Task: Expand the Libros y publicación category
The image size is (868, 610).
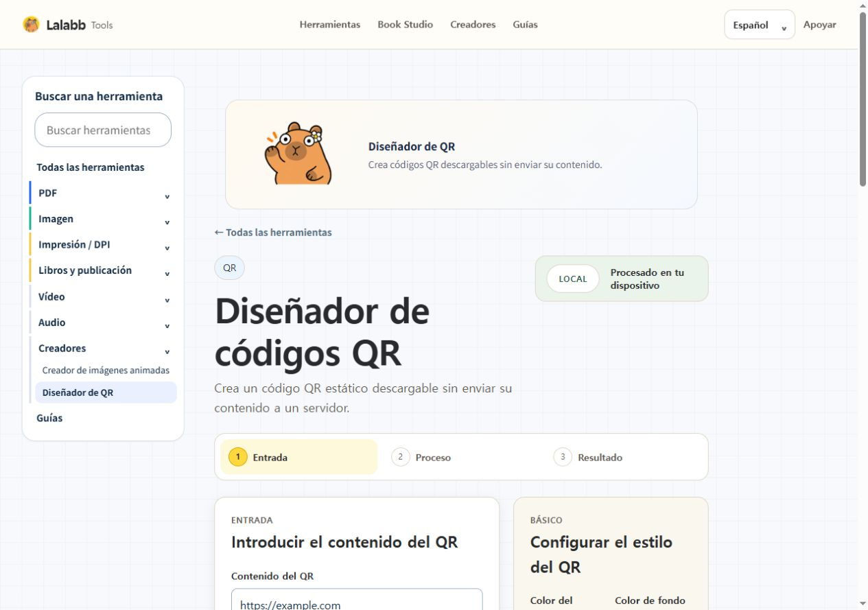Action: pyautogui.click(x=103, y=270)
